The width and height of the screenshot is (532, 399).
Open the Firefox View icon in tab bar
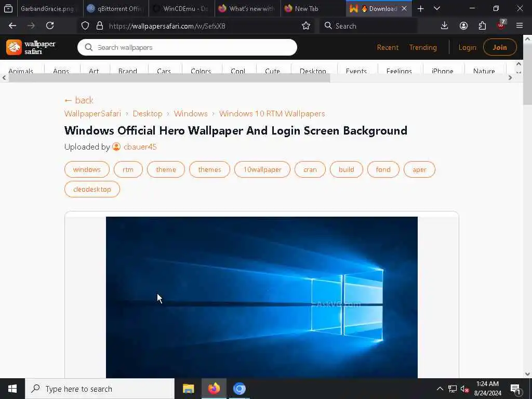point(8,9)
